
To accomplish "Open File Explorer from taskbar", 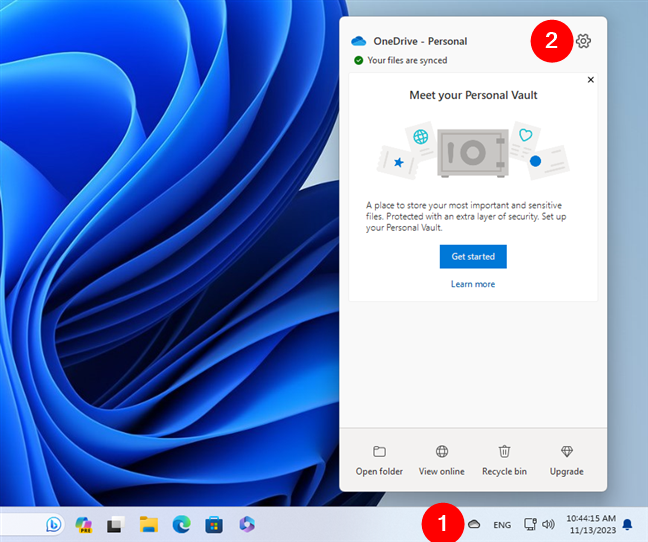I will click(149, 524).
